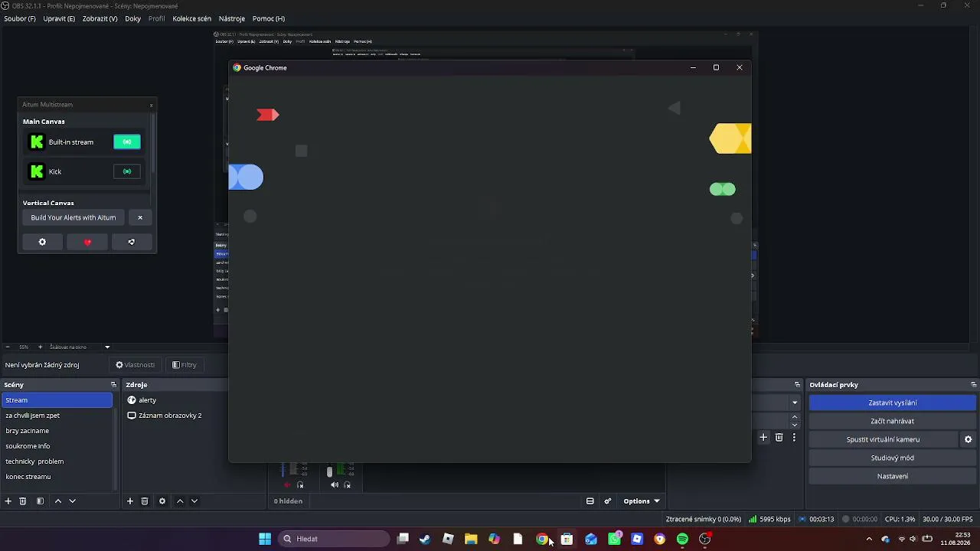Open preview scaling dropdown Škálovat na okno
The height and width of the screenshot is (551, 980).
tap(80, 347)
